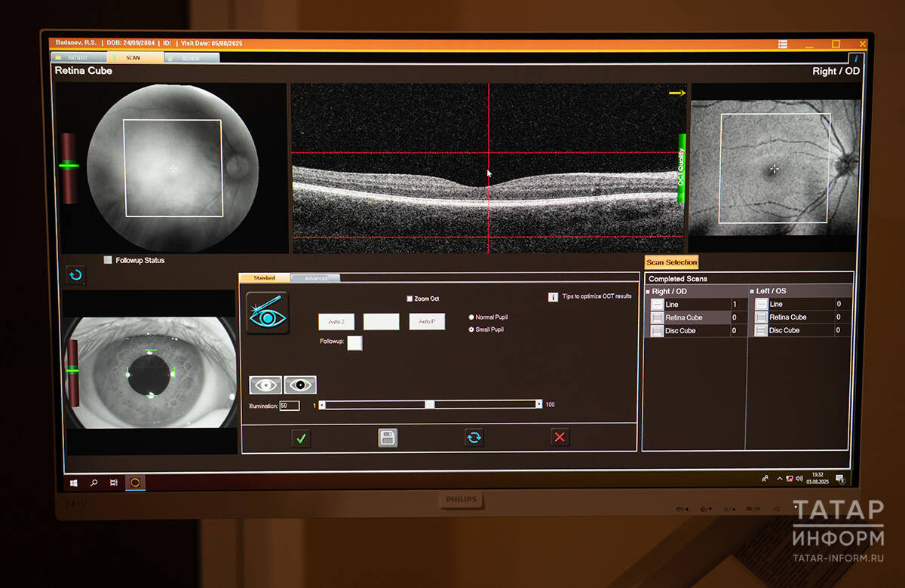Open the list menu in title bar
Screen dimensions: 905x588
coord(783,44)
